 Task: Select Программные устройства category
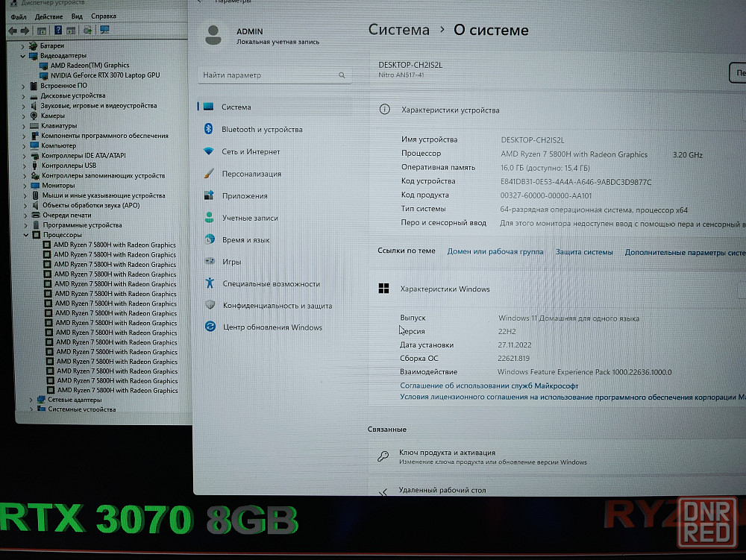[x=82, y=225]
